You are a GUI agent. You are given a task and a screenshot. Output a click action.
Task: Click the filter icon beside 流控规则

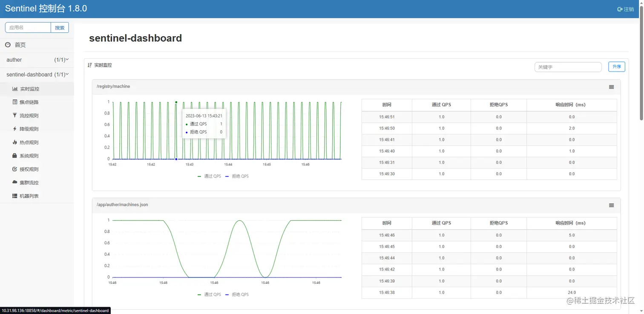coord(15,115)
